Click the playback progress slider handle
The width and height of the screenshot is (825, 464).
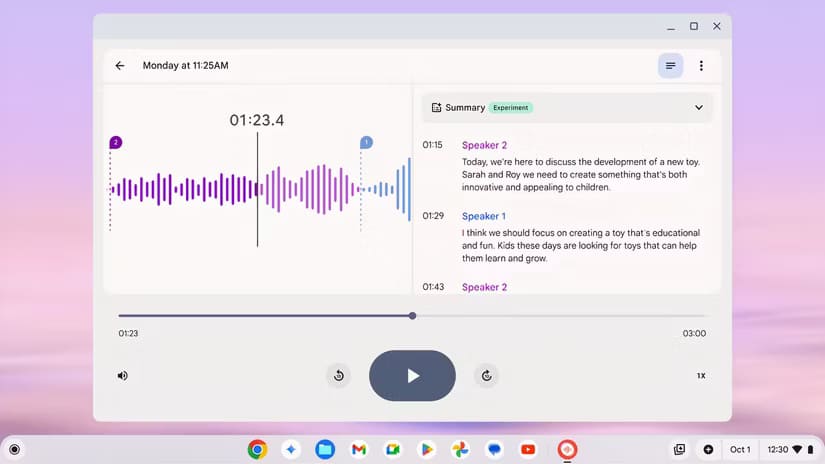pos(412,316)
